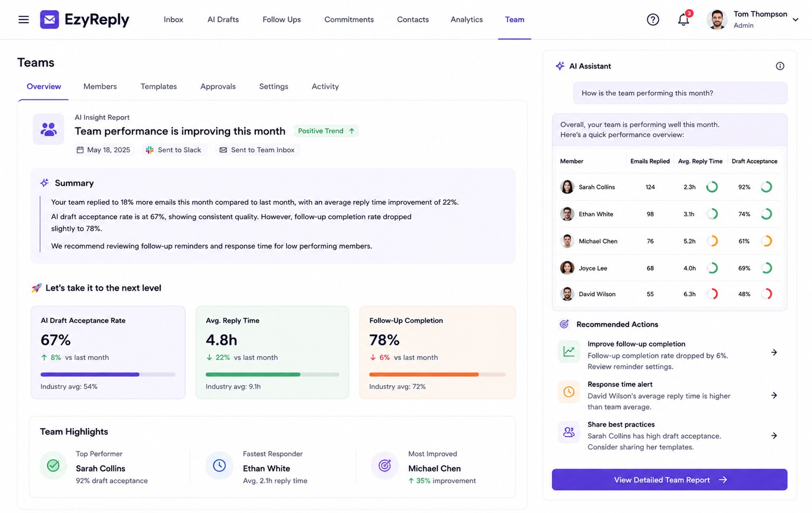Click the Top Performer checkmark icon

tap(53, 466)
